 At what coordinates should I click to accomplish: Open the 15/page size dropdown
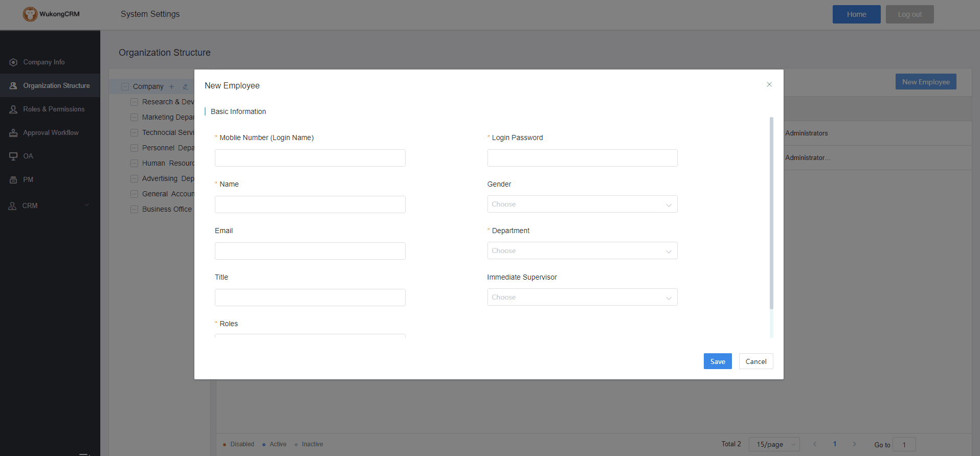pos(774,444)
